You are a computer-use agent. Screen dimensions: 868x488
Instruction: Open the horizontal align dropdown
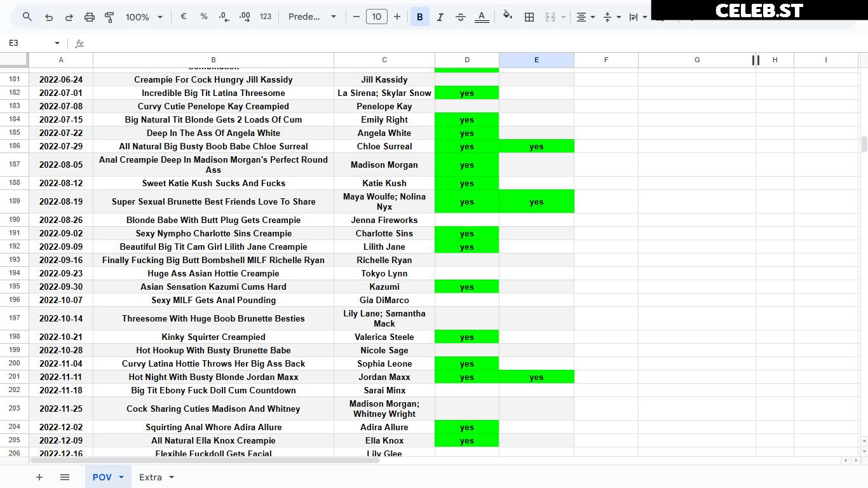point(585,17)
